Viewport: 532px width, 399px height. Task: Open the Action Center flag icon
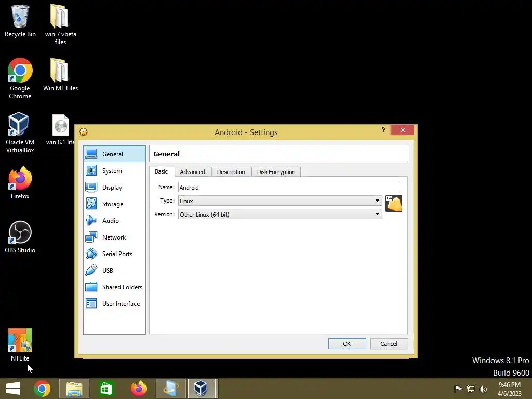point(458,389)
